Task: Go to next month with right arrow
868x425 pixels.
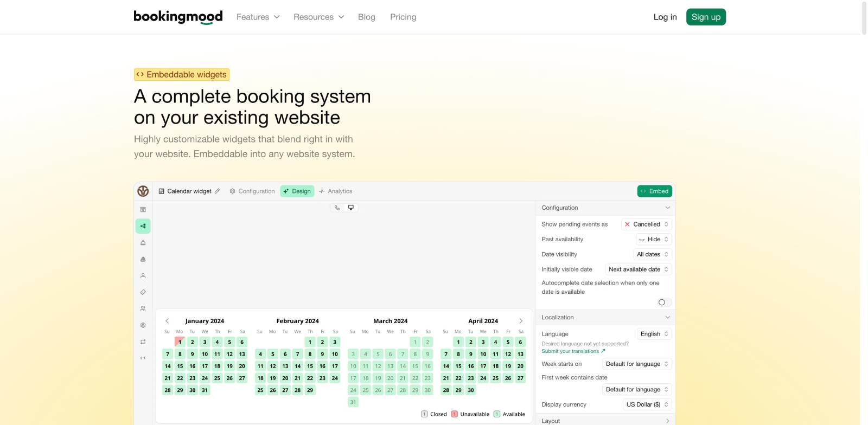Action: 521,321
